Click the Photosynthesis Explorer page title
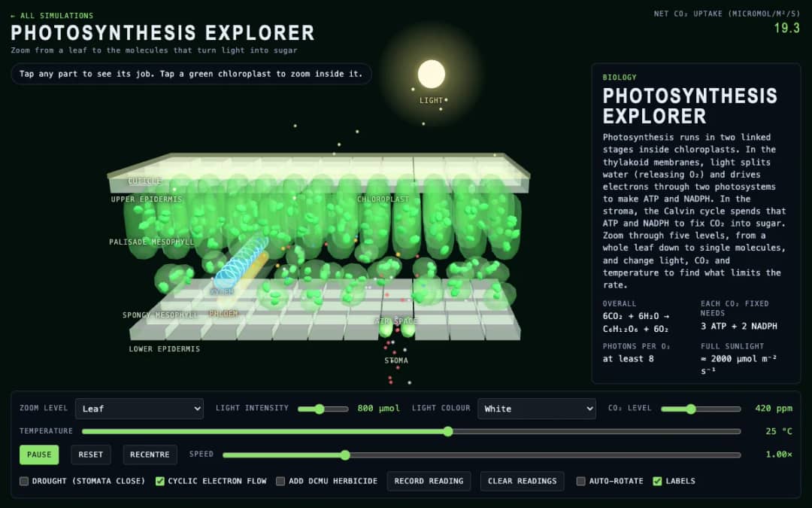 (x=162, y=32)
